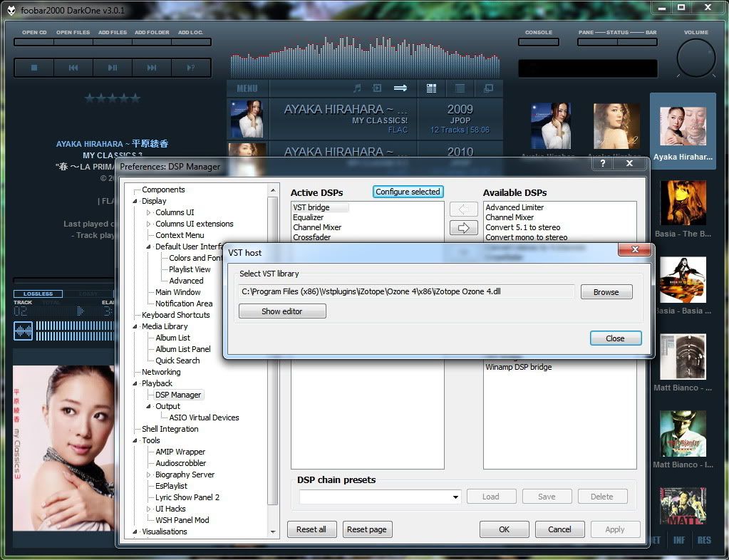Select Keyboard Shortcuts tree item

176,315
